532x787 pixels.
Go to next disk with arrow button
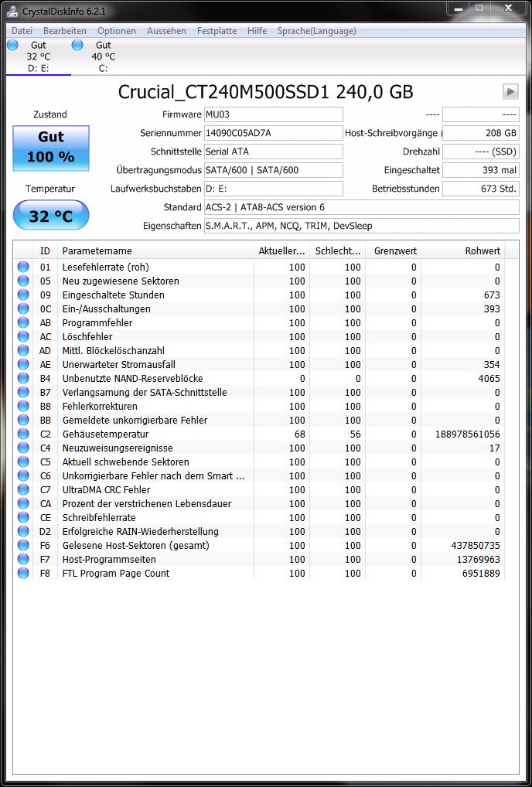point(510,91)
